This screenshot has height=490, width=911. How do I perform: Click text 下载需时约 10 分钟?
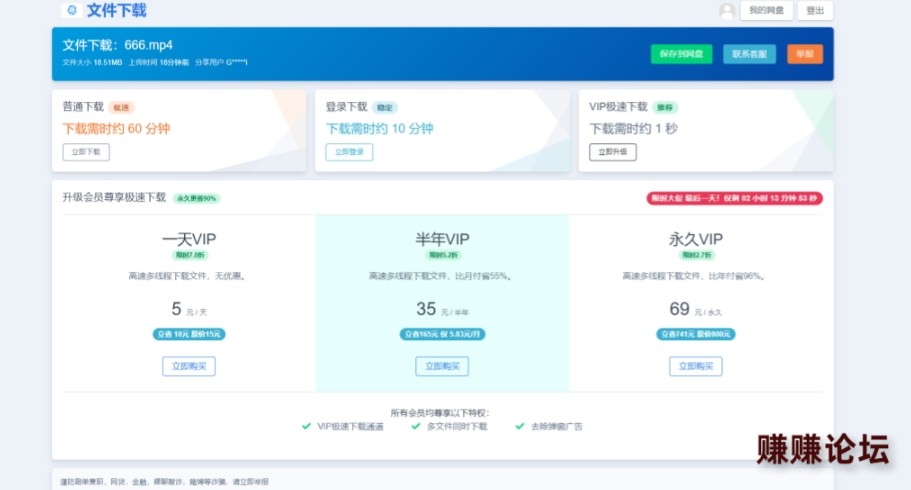click(x=379, y=128)
